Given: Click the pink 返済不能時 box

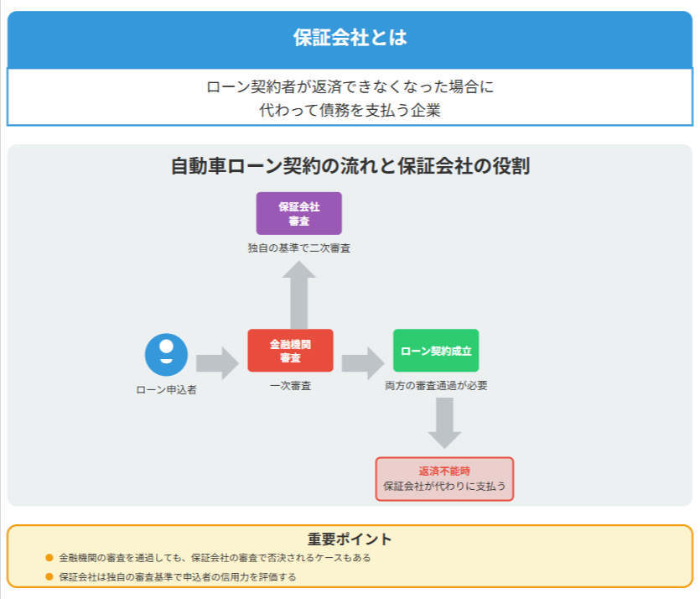Looking at the screenshot, I should [x=444, y=479].
